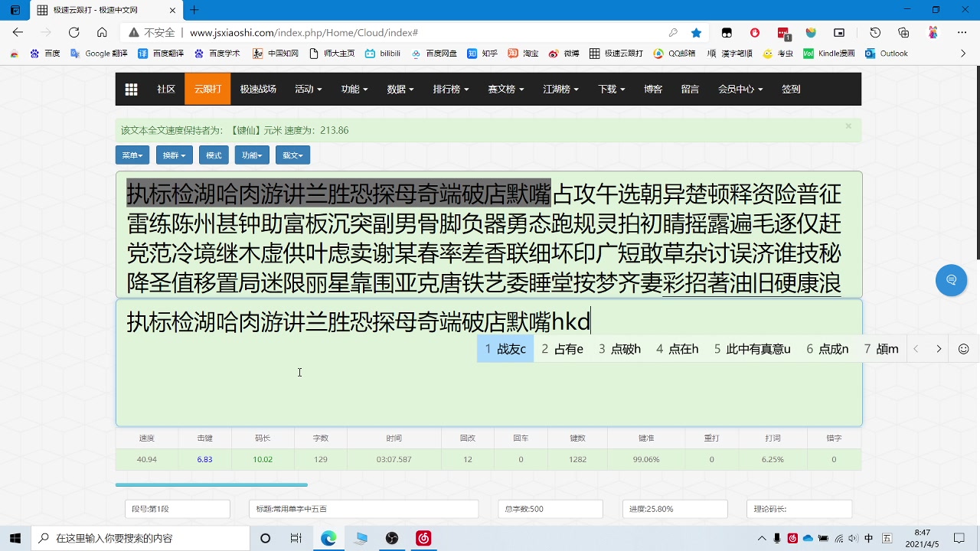The image size is (980, 551).
Task: Open the password key icon in address bar
Action: point(673,33)
